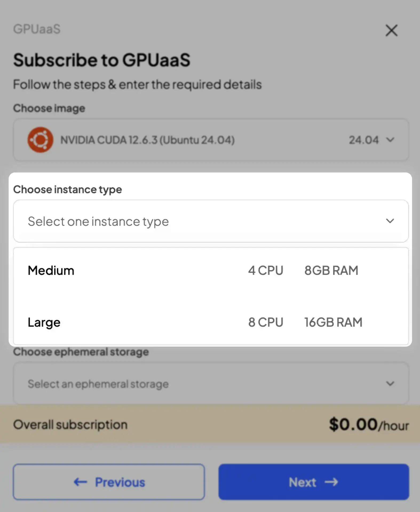Click the Choose ephemeral storage label
Image resolution: width=420 pixels, height=512 pixels.
81,351
